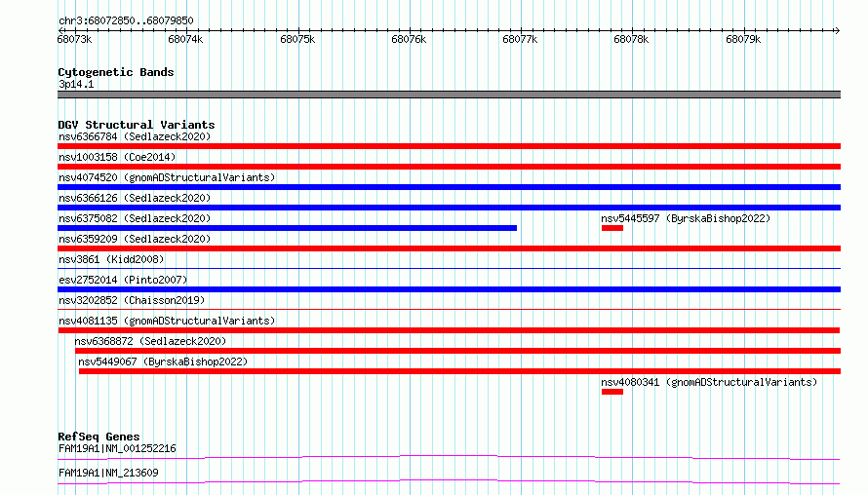
Task: Select the blue bar under nsv6366126
Action: pos(449,208)
